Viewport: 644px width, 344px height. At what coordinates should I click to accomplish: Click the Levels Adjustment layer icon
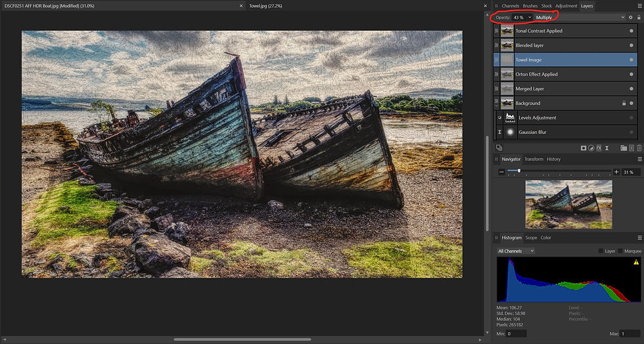click(x=510, y=118)
